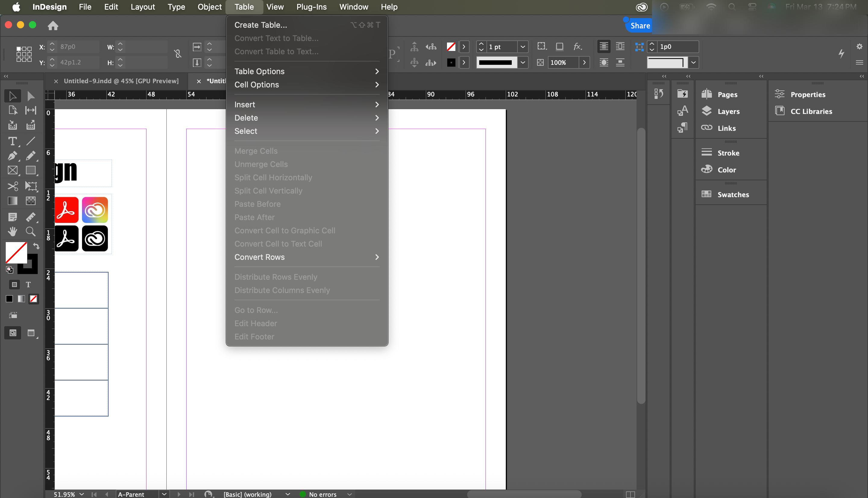Swap fill and stroke arrows
The image size is (868, 498).
[36, 246]
